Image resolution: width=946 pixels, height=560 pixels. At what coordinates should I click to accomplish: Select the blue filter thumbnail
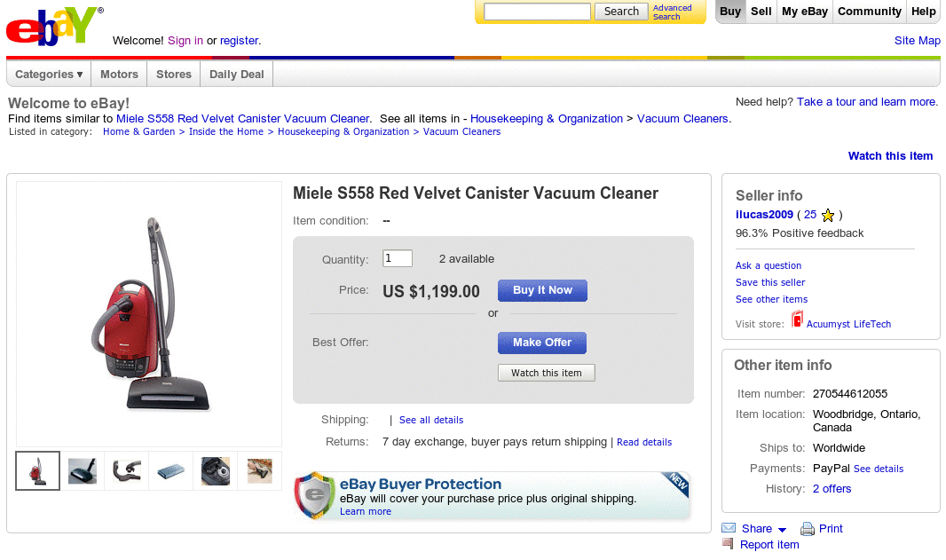pos(171,470)
